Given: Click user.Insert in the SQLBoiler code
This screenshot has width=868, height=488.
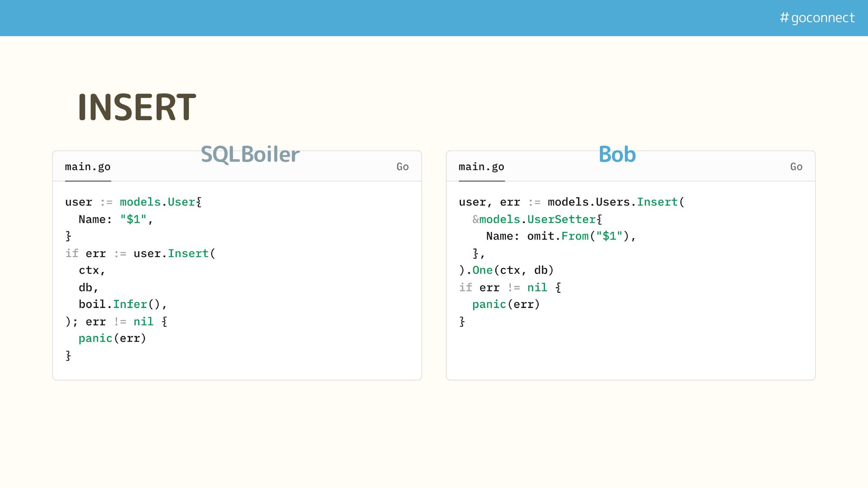Looking at the screenshot, I should pos(171,253).
